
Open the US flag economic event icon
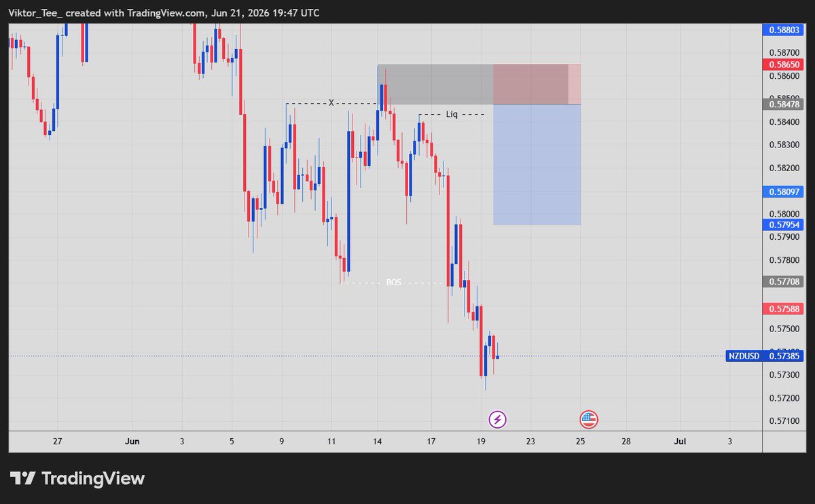coord(588,419)
